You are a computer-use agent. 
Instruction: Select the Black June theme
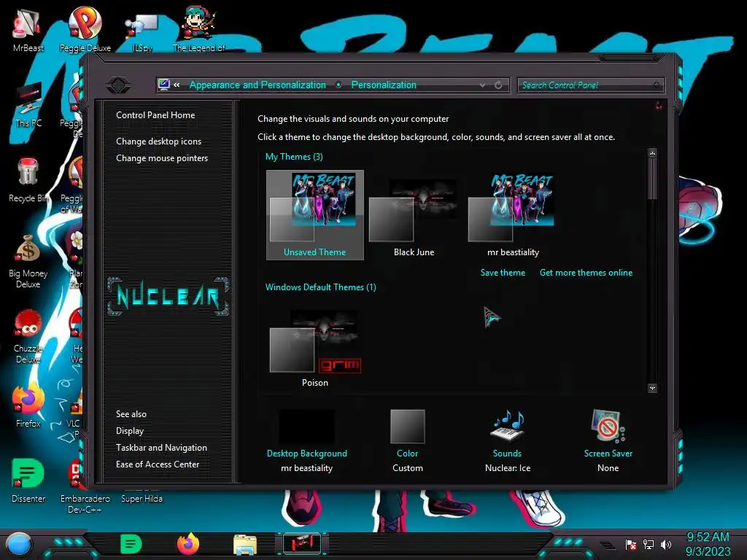coord(414,217)
